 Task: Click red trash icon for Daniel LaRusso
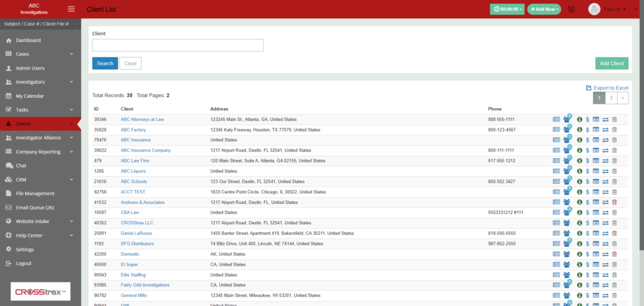point(614,233)
